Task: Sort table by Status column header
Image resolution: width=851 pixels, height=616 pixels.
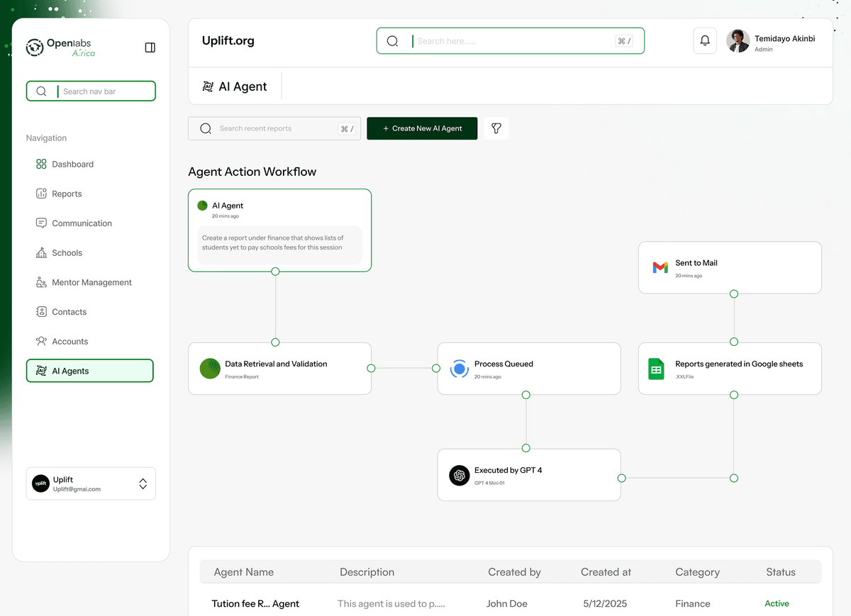Action: point(780,572)
